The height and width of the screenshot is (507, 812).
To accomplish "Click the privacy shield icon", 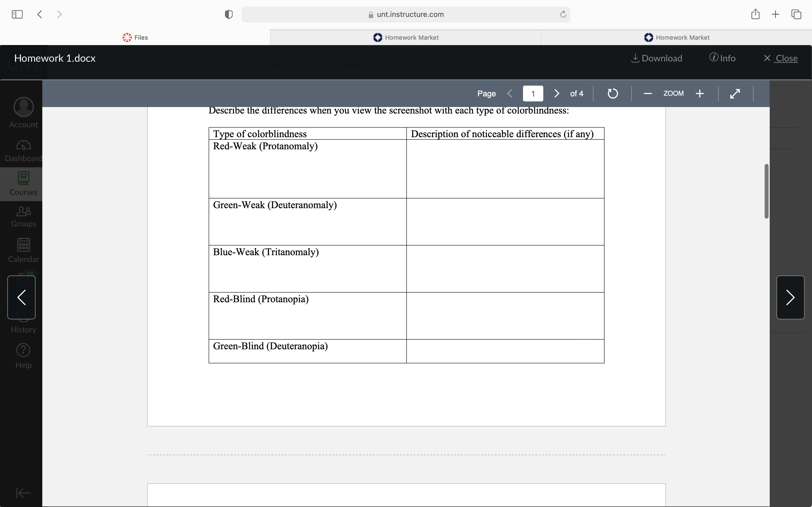I will coord(228,14).
